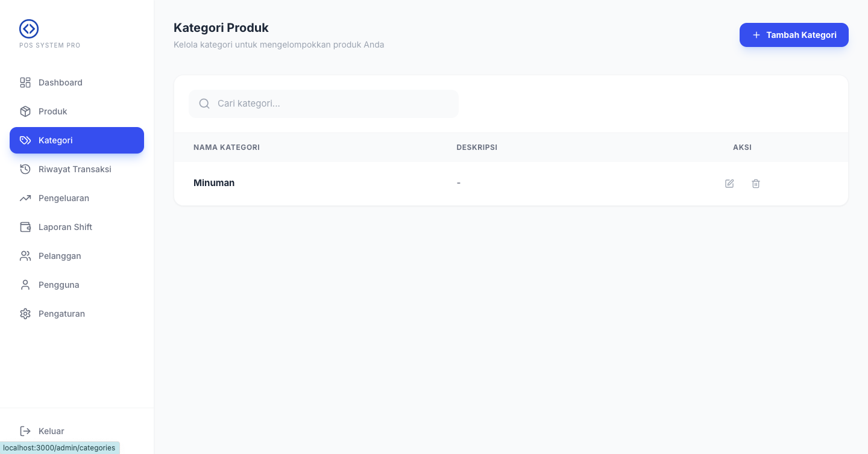Click the Dashboard grid icon

pyautogui.click(x=25, y=82)
